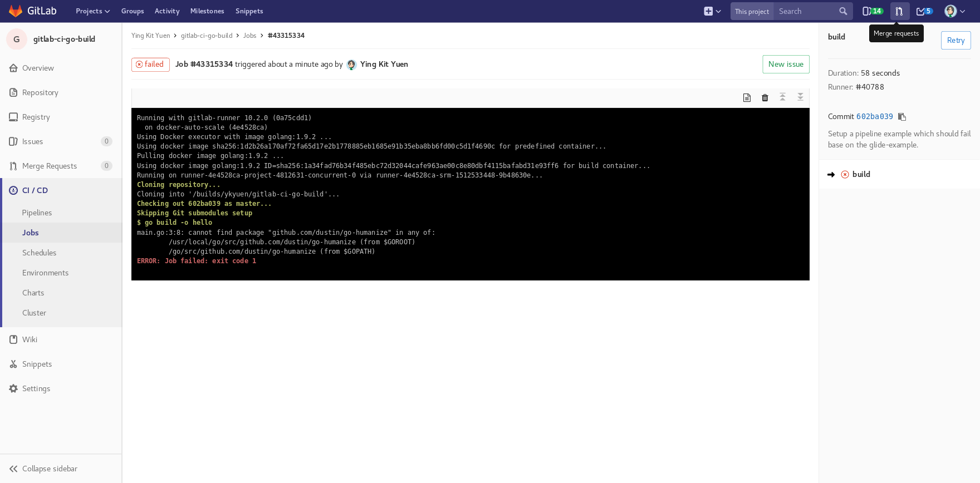Open gitlab-ci-go-build project title in sidebar
The height and width of the screenshot is (483, 980).
(x=64, y=39)
